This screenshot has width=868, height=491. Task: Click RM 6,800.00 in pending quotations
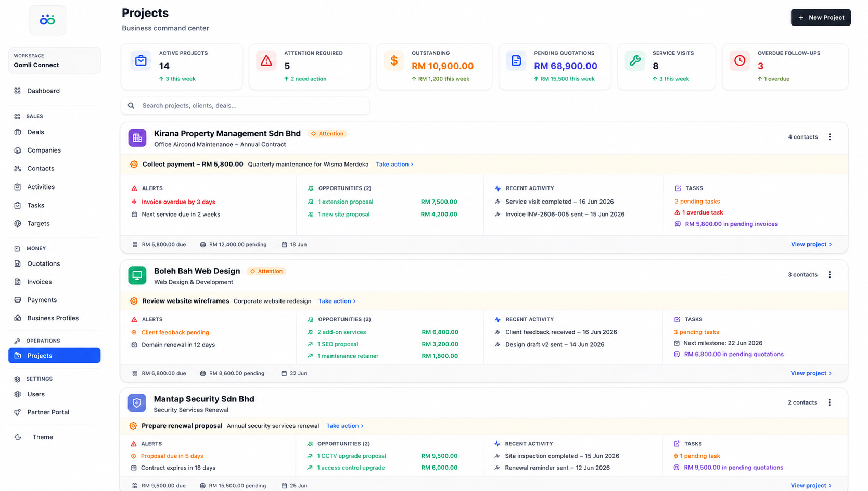[734, 355]
